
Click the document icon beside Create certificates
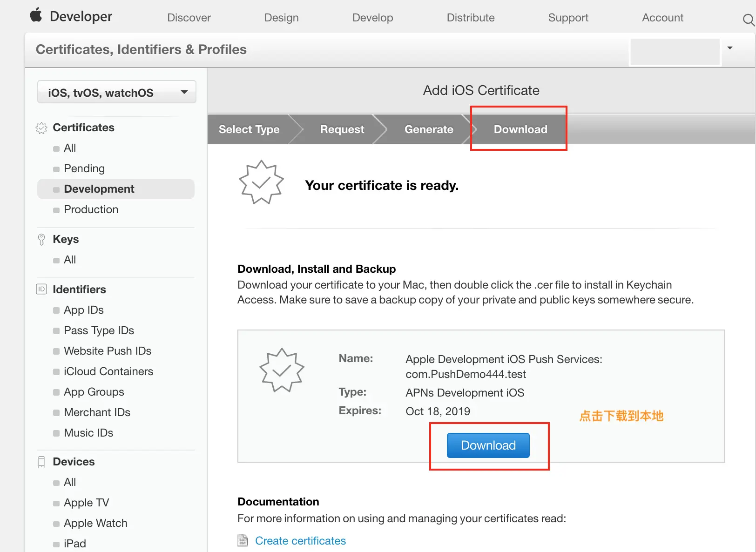click(x=243, y=540)
